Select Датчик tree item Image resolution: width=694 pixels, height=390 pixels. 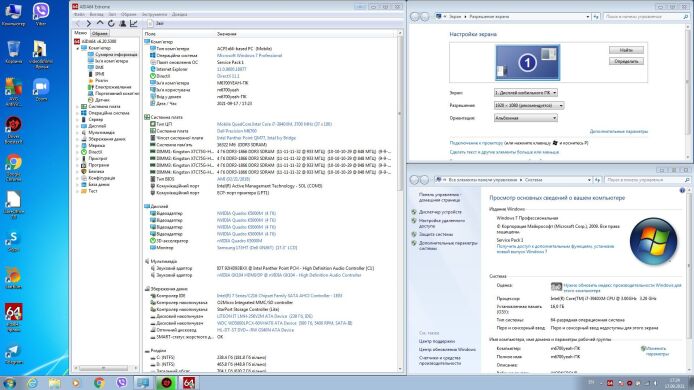(x=102, y=100)
